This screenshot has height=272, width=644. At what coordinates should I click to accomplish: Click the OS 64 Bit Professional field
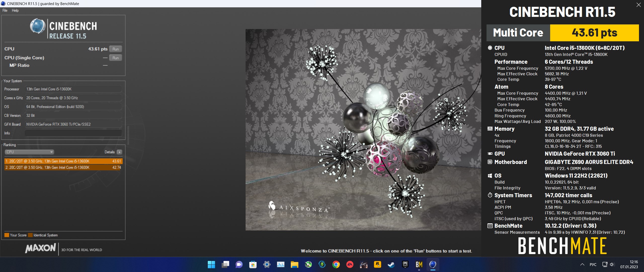click(73, 107)
